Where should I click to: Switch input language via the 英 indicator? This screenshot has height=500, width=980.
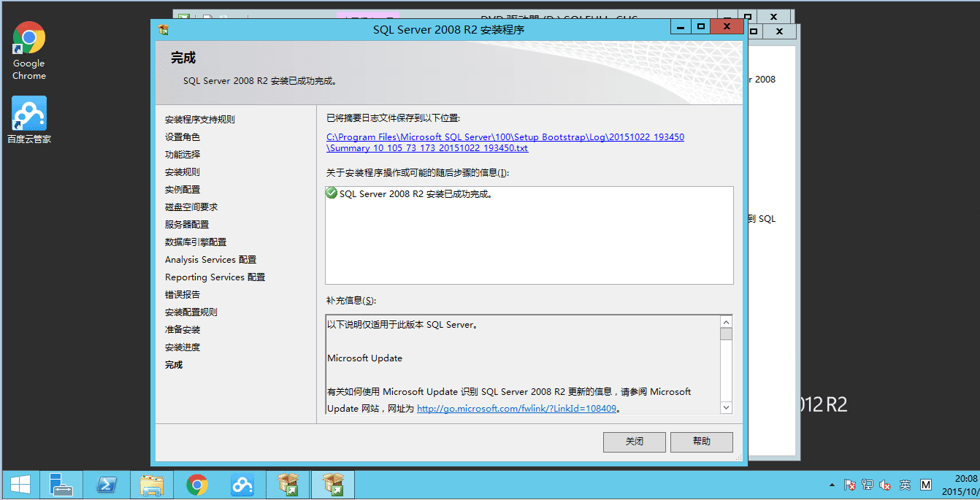coord(905,484)
